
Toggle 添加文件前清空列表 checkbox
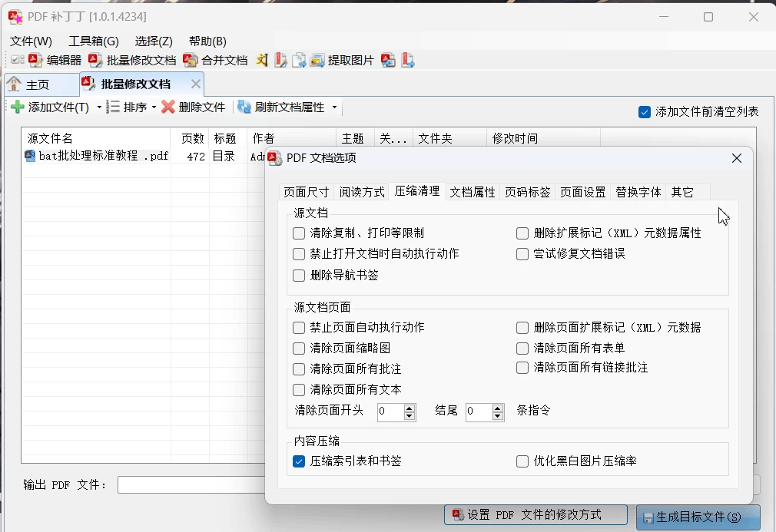pos(645,112)
